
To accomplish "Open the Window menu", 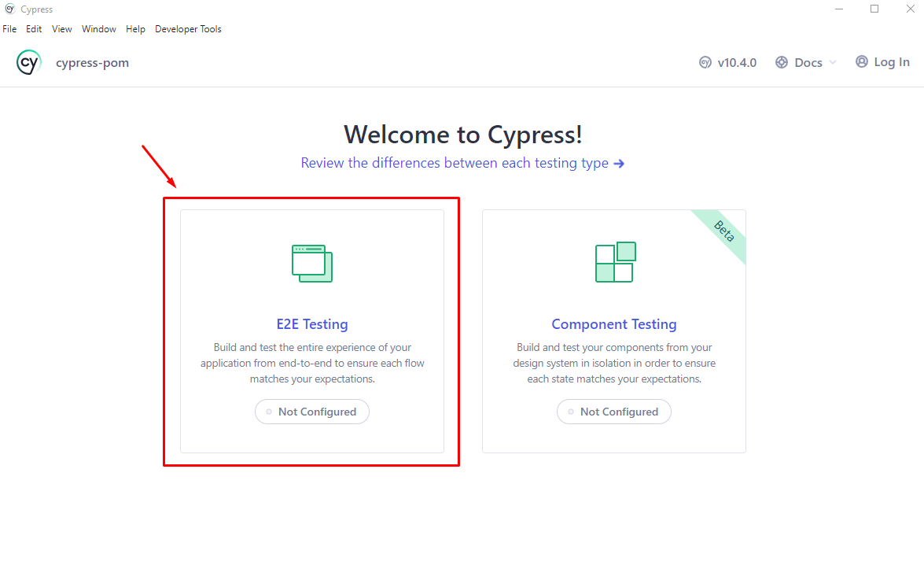I will [x=99, y=28].
